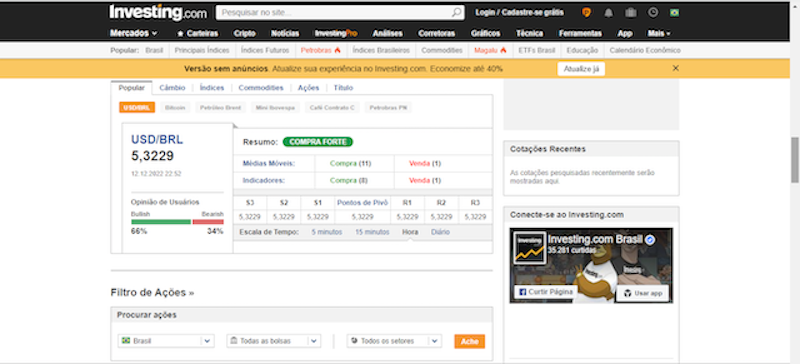Select the Petrobras PN chip
Screen dimensions: 800x364
click(x=388, y=108)
